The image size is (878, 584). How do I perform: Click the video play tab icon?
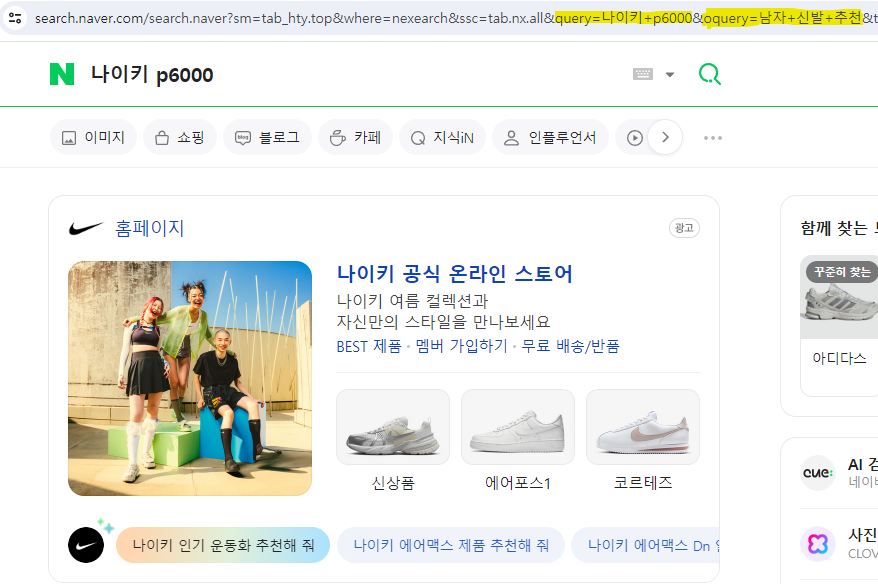tap(634, 138)
